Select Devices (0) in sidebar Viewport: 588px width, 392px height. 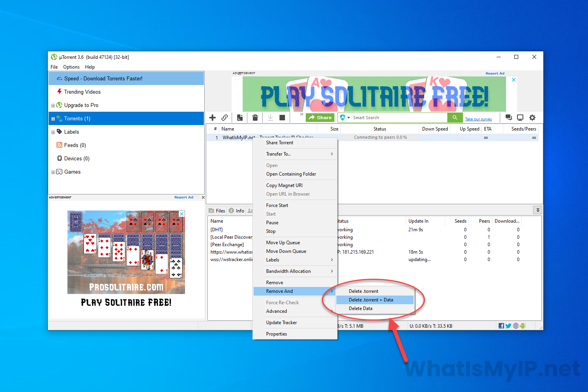pos(77,158)
